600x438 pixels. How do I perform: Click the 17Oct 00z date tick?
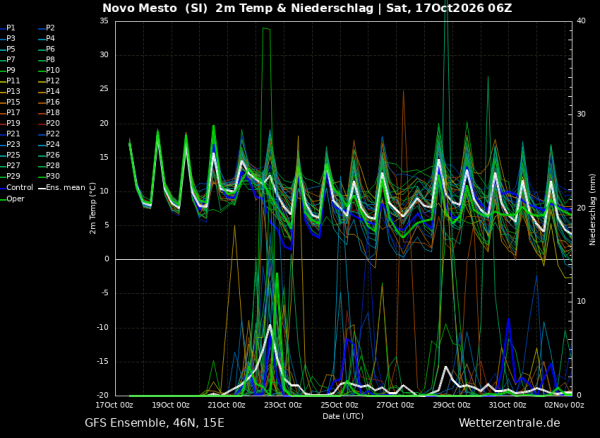(x=114, y=405)
